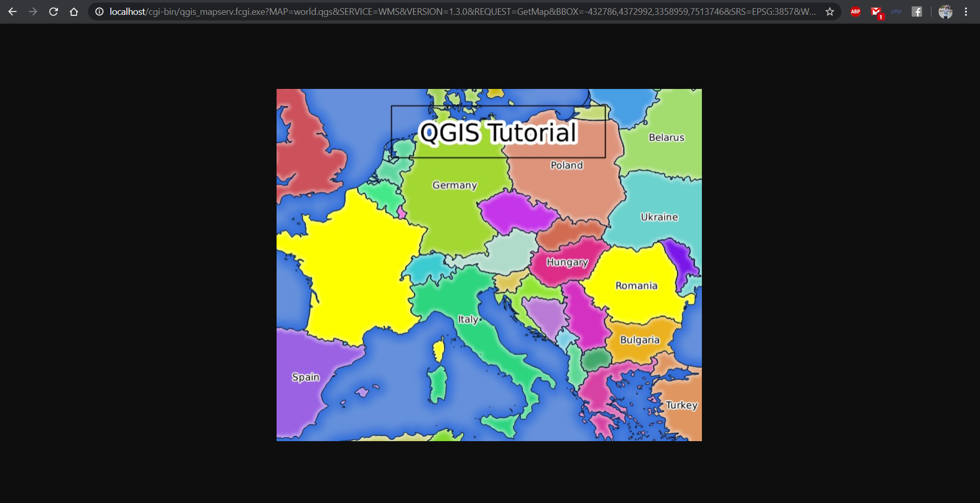980x503 pixels.
Task: Click the Poland label on the map
Action: (x=566, y=165)
